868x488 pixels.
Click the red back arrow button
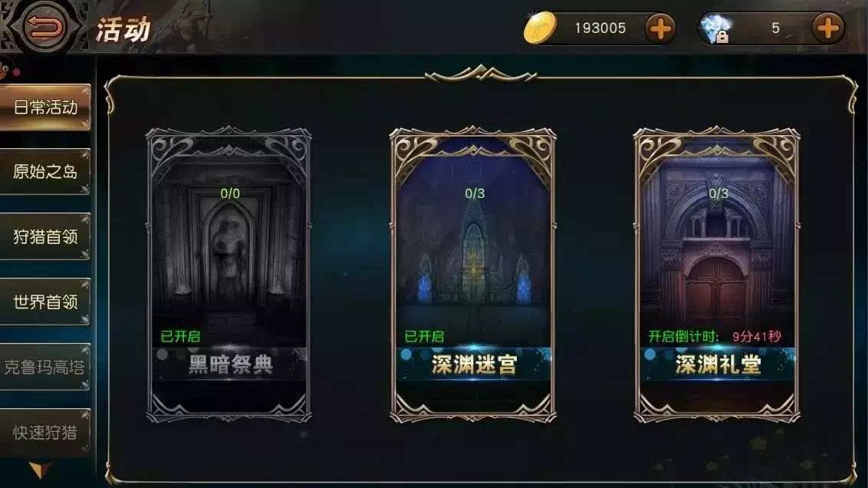pos(46,26)
